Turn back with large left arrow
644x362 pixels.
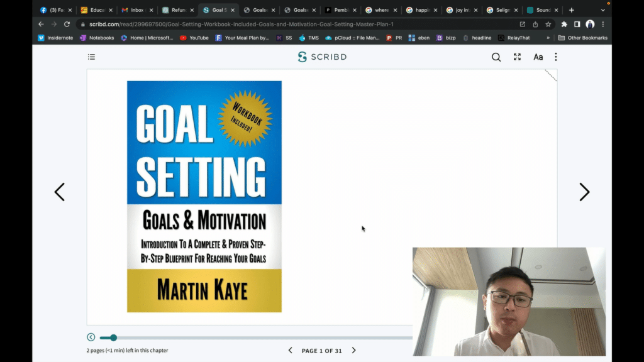[60, 192]
